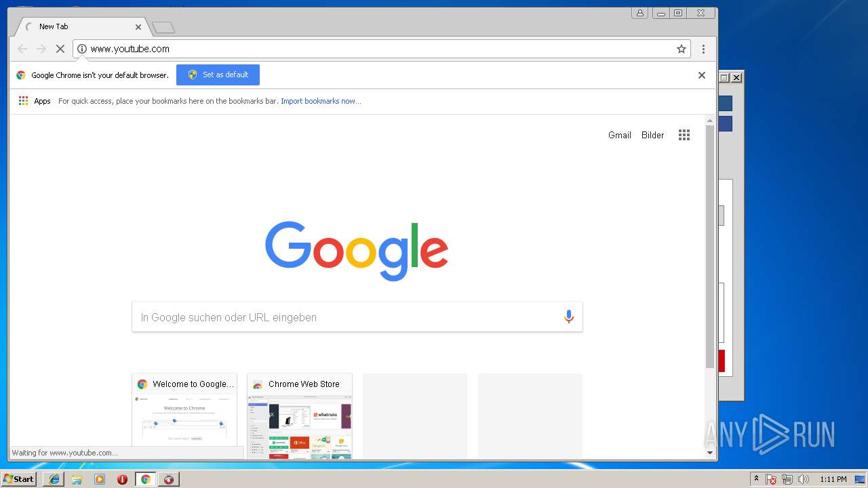View site information icon in address bar
868x488 pixels.
pos(82,49)
